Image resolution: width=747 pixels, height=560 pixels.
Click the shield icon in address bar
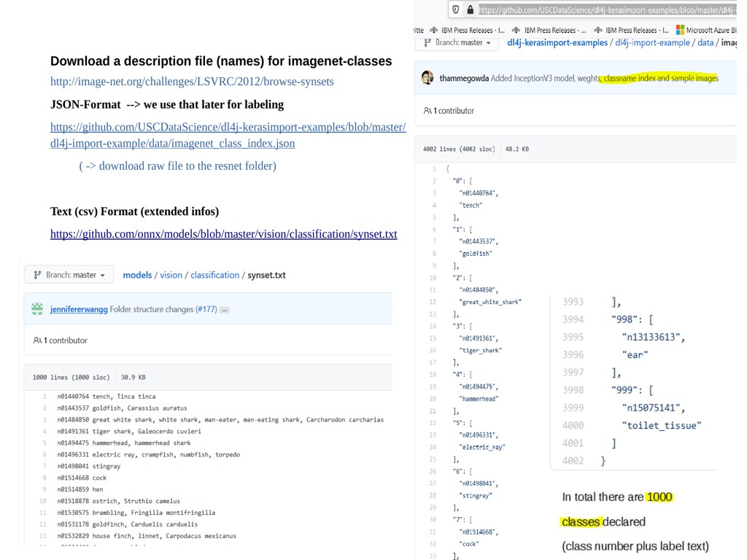coord(456,9)
